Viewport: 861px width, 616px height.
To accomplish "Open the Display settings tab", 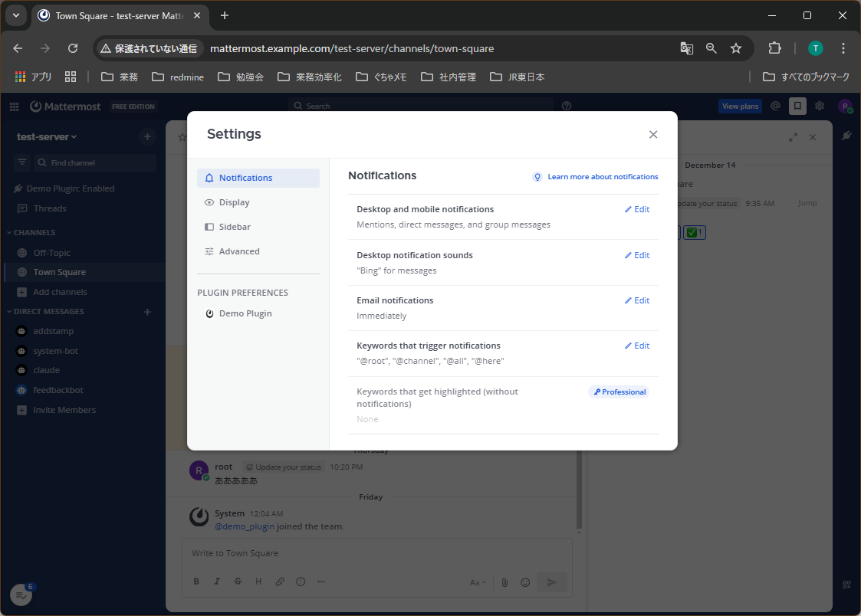I will (x=258, y=202).
